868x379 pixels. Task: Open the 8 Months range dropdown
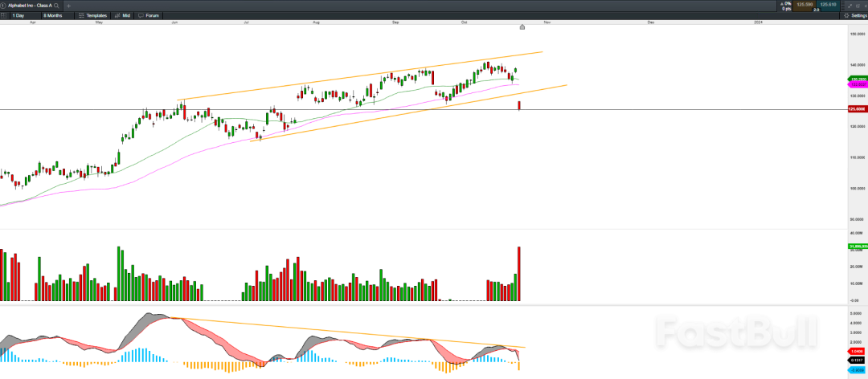click(55, 15)
